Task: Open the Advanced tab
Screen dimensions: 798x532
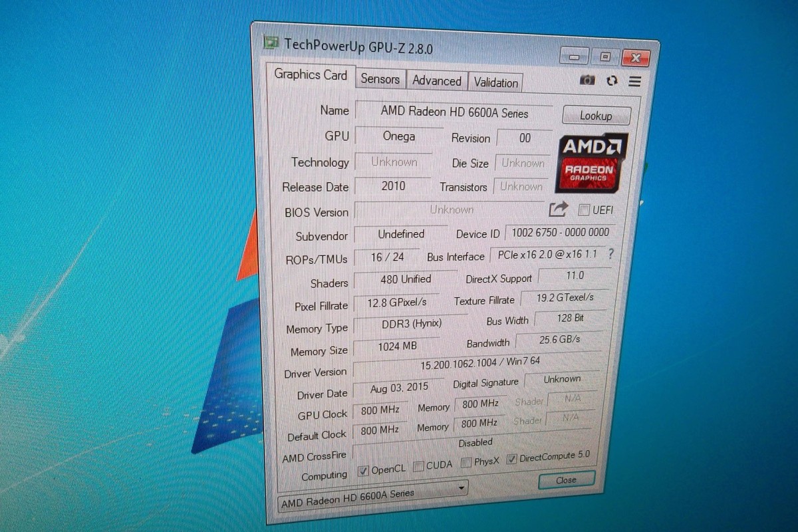Action: coord(437,80)
